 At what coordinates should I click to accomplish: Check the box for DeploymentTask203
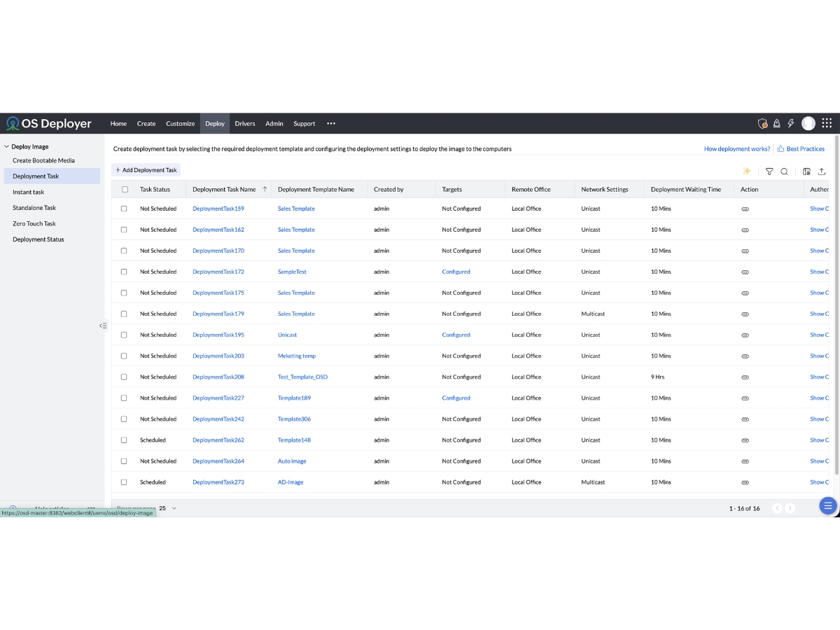tap(124, 356)
